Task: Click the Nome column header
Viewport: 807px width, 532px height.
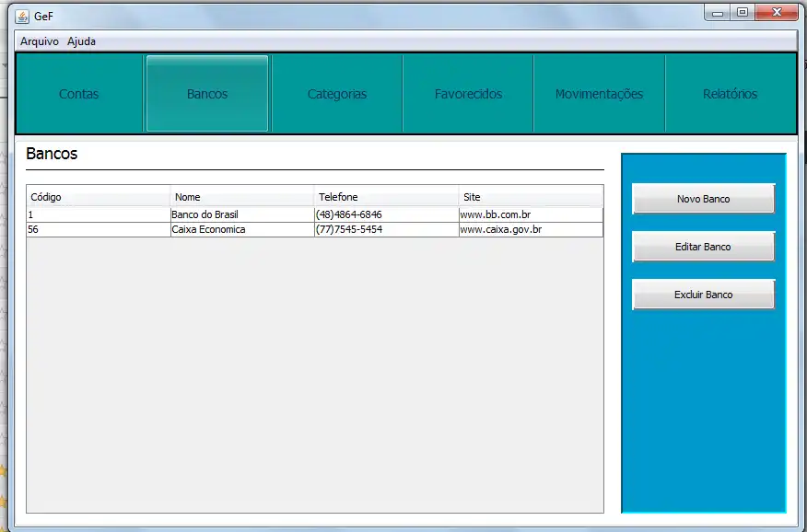Action: [242, 197]
